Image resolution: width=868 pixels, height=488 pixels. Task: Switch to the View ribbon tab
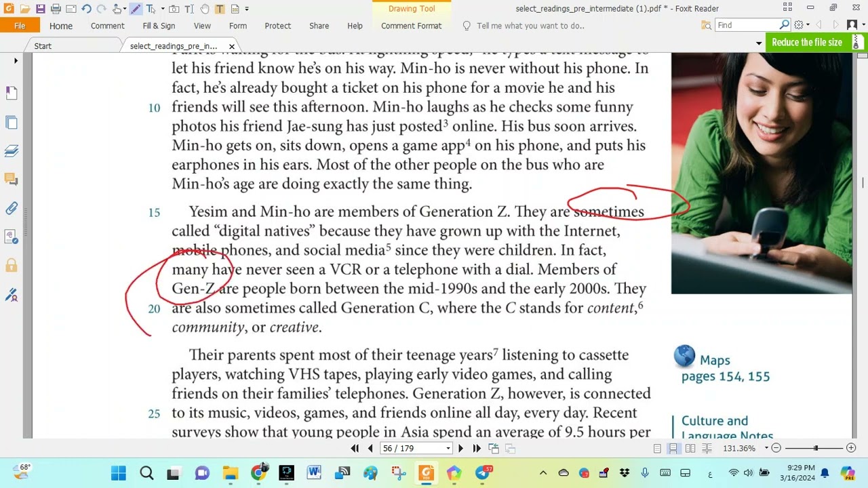pos(202,26)
